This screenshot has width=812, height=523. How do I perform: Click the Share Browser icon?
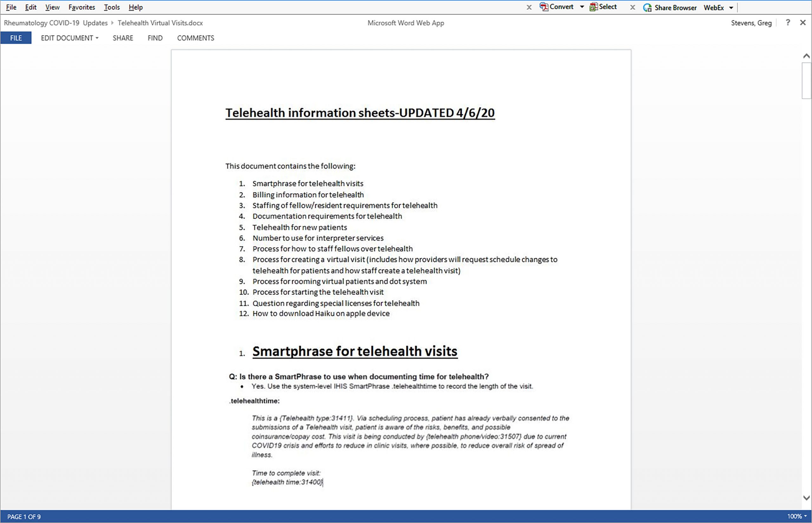[x=647, y=8]
